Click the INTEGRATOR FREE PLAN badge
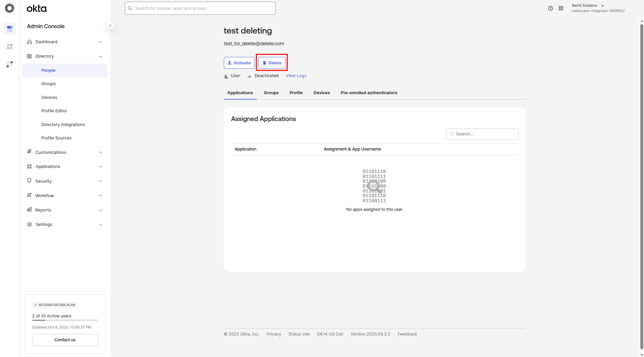The height and width of the screenshot is (357, 644). [55, 305]
